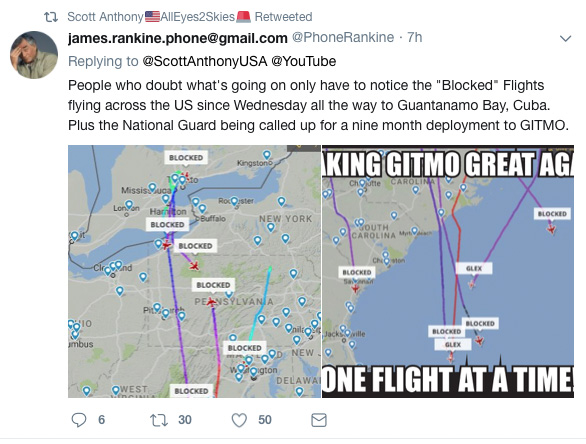Like the tweet with the heart icon

239,420
